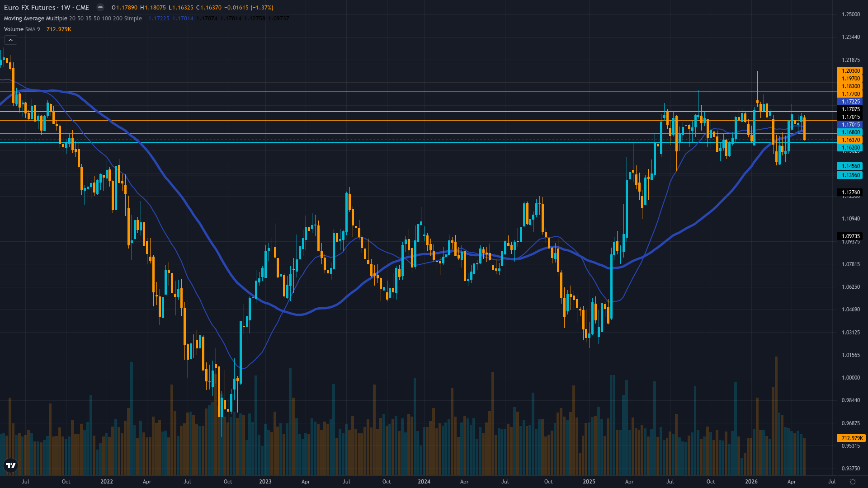Click the 2026 label on time axis
Screen dimensions: 868x488
751,482
